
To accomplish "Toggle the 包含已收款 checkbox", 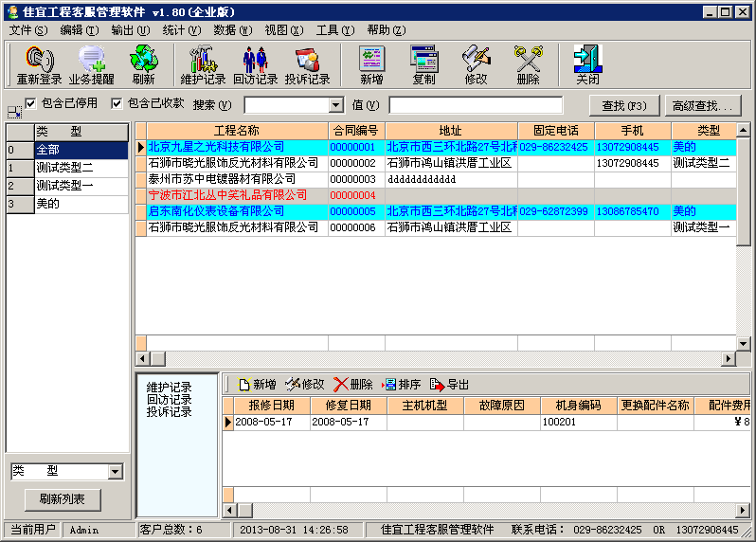I will 117,103.
